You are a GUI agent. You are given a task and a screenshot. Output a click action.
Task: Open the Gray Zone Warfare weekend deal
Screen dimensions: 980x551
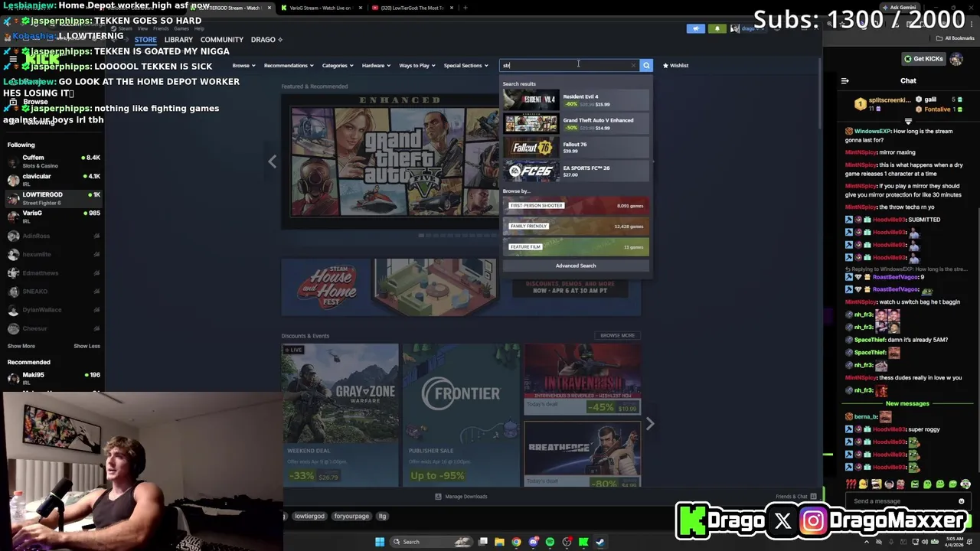(x=340, y=415)
